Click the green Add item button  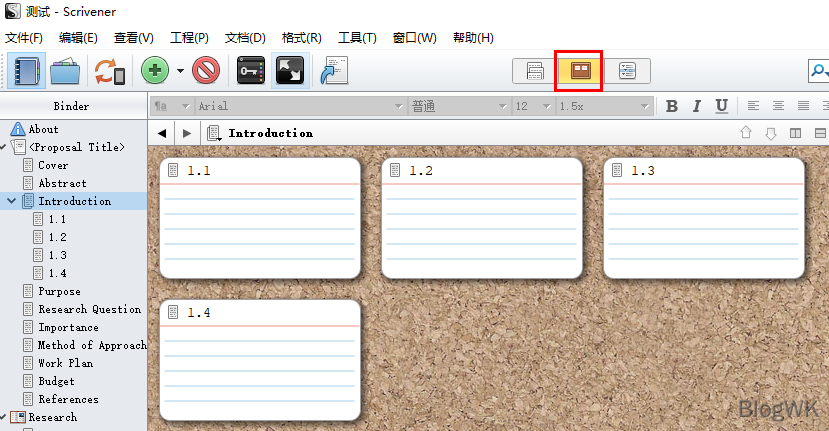[x=154, y=71]
